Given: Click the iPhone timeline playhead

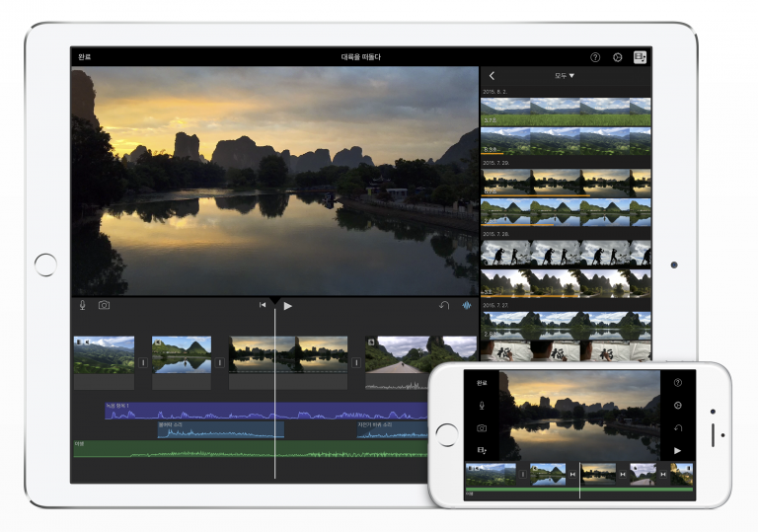Looking at the screenshot, I should [x=579, y=480].
